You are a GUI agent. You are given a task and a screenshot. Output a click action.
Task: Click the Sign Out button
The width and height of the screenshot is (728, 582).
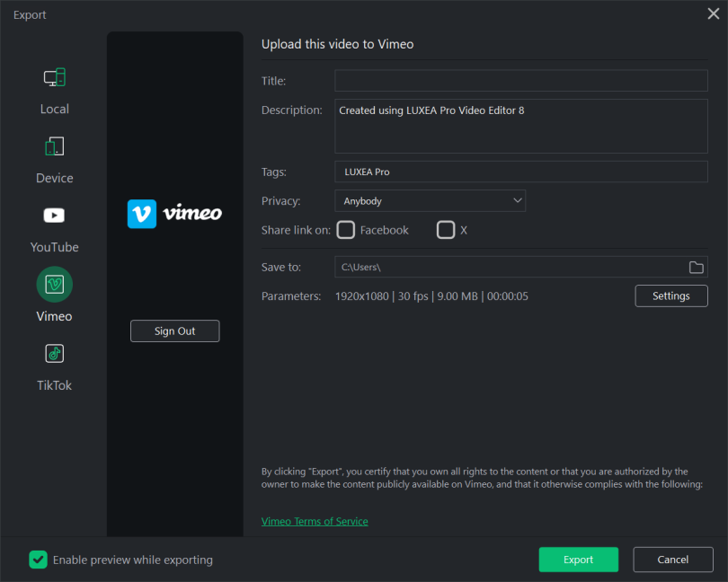pyautogui.click(x=174, y=331)
